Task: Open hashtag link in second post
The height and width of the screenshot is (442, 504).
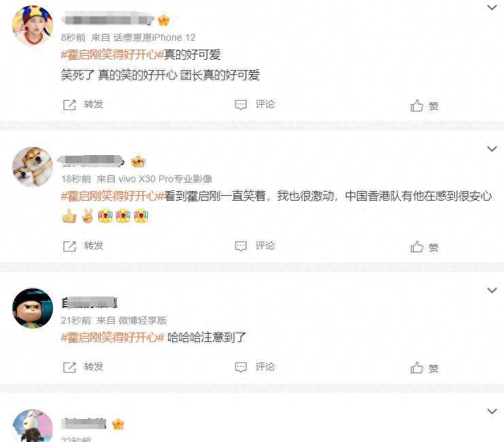Action: 112,196
